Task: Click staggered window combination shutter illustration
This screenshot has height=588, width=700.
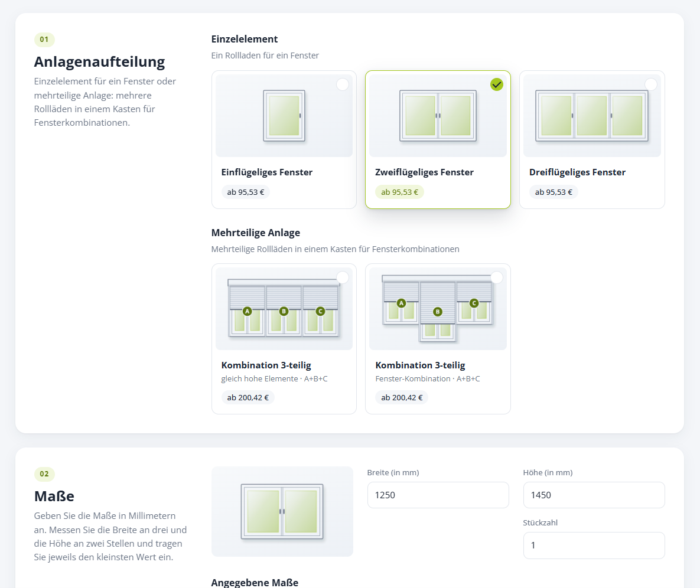Action: pyautogui.click(x=438, y=309)
